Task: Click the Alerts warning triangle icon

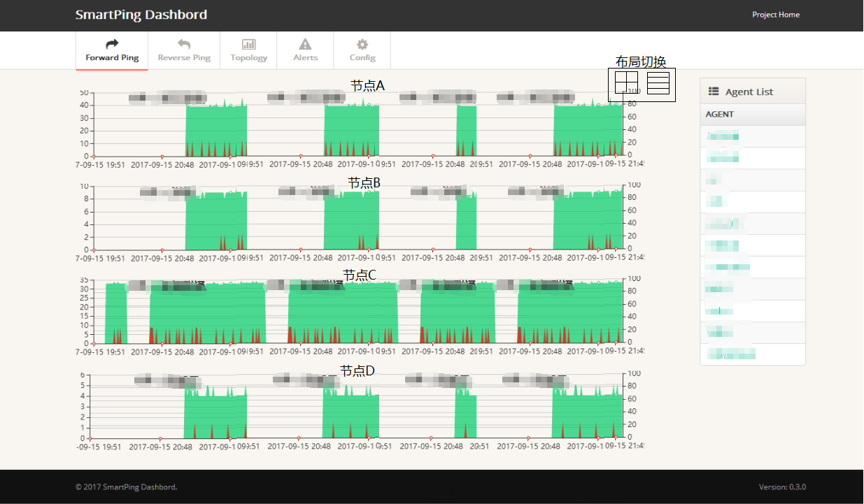Action: click(x=305, y=42)
